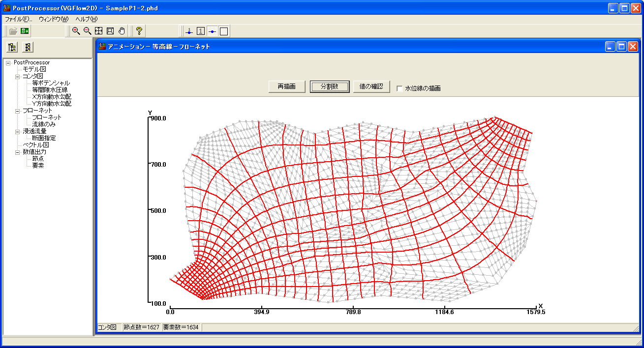Click the 900.0 Y-axis label
The width and height of the screenshot is (644, 348).
[158, 118]
